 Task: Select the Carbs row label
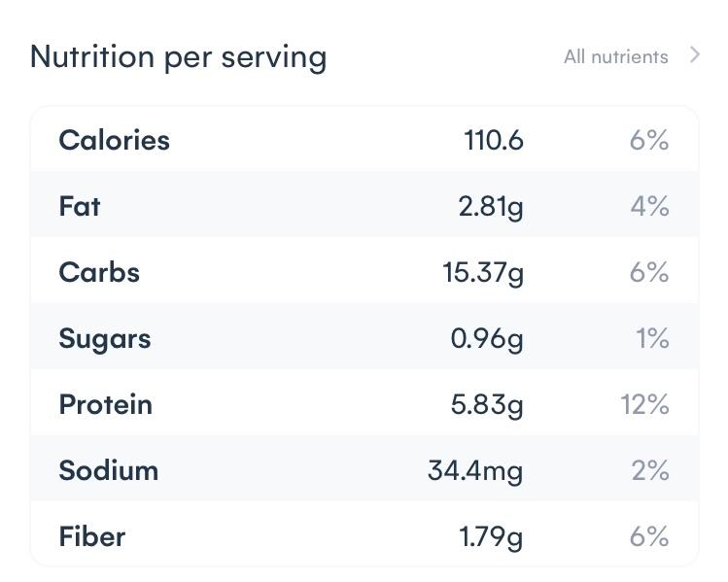pos(99,272)
